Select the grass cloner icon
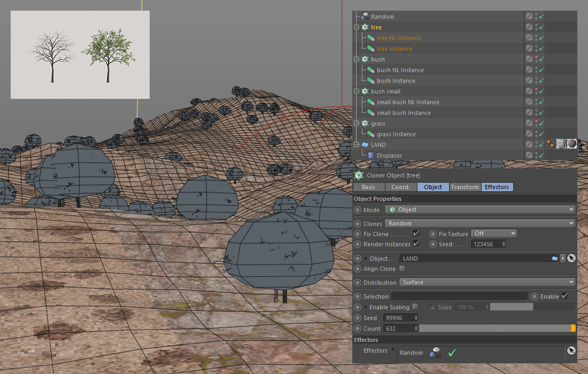 [x=365, y=123]
